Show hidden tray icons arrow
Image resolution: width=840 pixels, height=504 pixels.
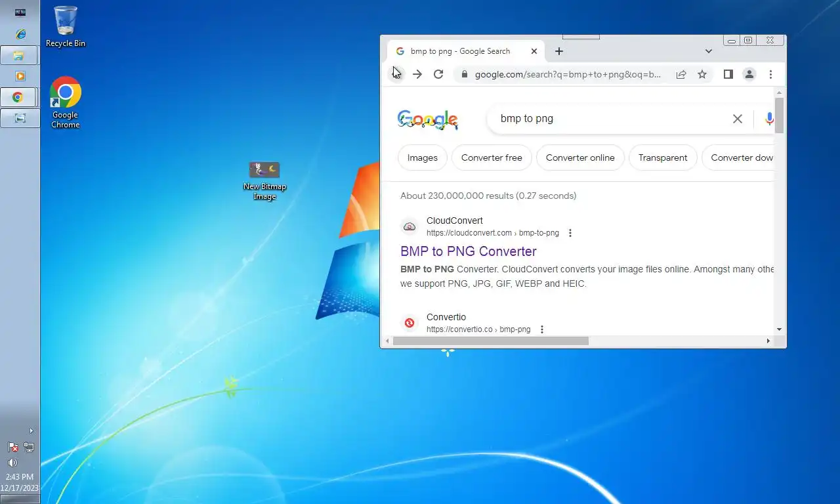click(x=31, y=431)
